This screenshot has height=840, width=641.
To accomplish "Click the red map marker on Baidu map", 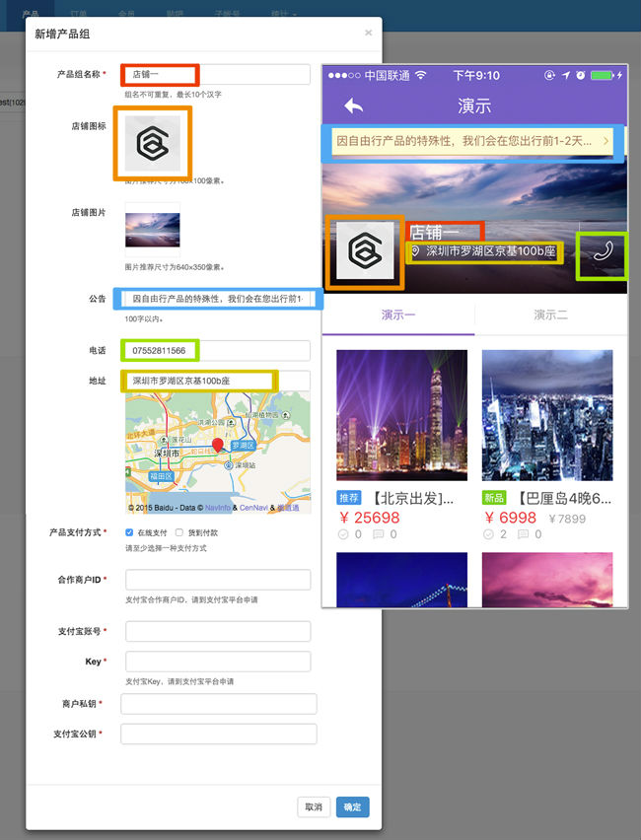I will click(218, 447).
